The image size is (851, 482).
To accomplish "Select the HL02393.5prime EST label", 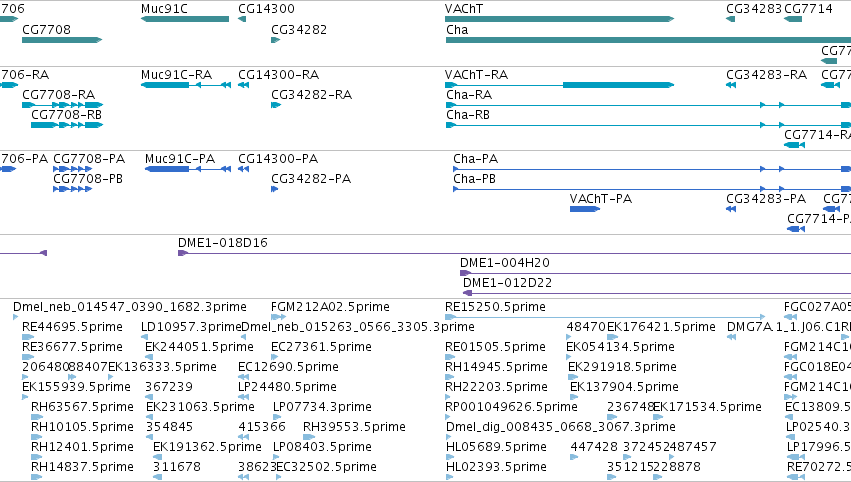I will point(496,467).
